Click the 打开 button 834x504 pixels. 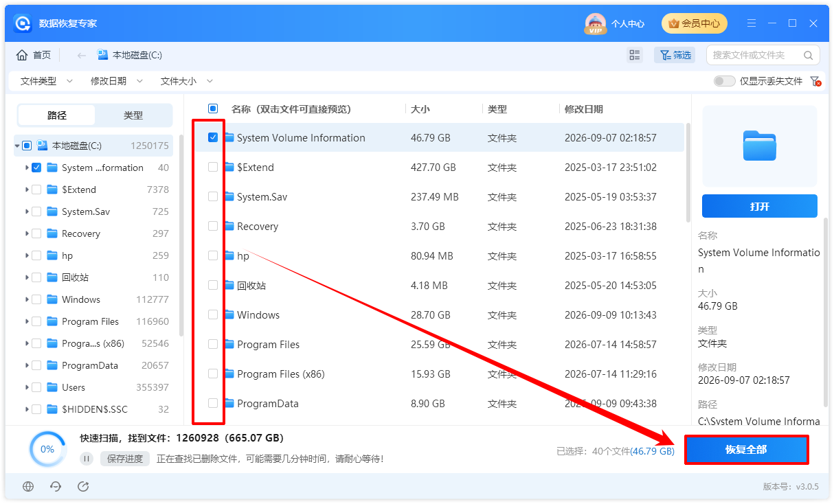(x=760, y=206)
